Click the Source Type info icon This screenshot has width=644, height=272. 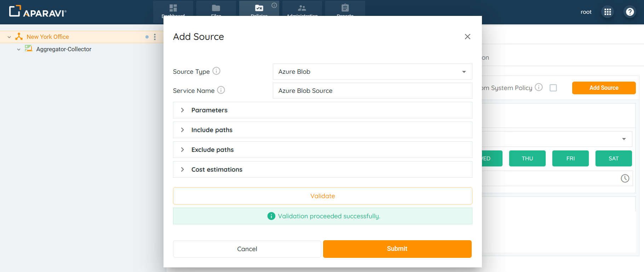pos(216,71)
